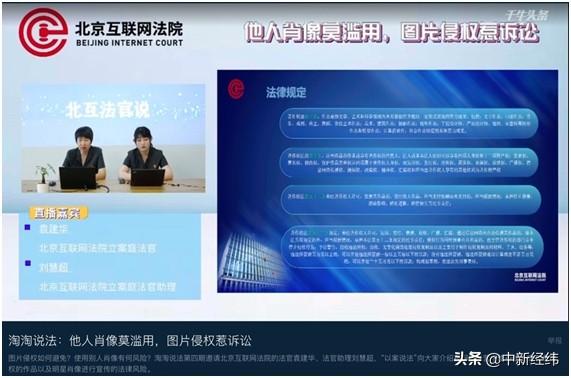Screen dimensions: 571x378
Task: Click small court logo at slide bottom-right
Action: [530, 277]
